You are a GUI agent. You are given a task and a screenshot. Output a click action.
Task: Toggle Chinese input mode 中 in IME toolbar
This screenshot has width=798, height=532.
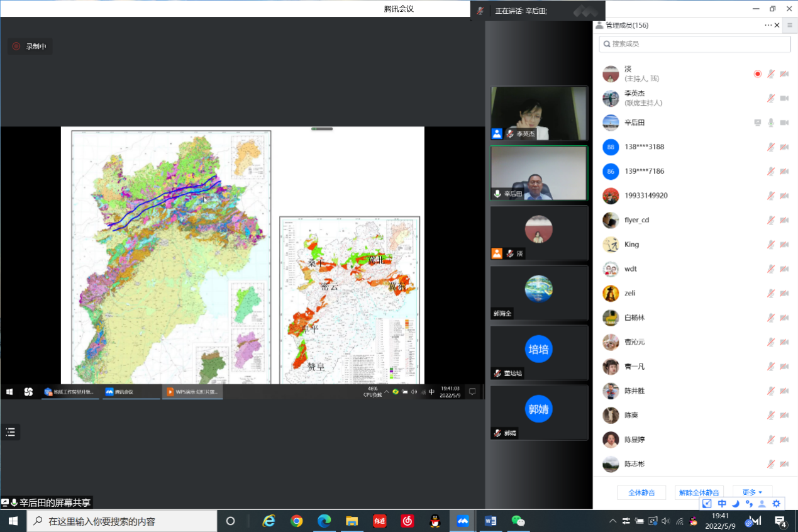[722, 504]
